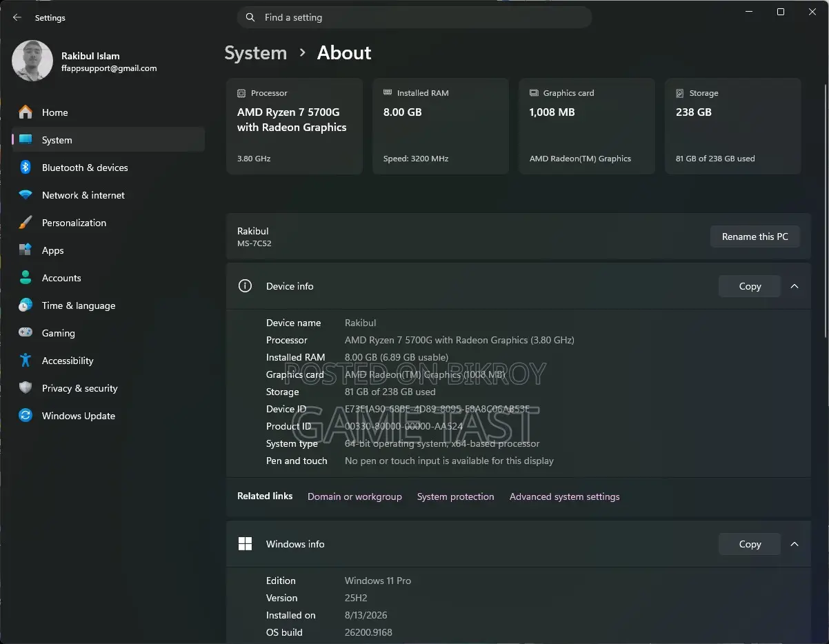The height and width of the screenshot is (644, 829).
Task: Click the Bluetooth icon in sidebar
Action: pyautogui.click(x=26, y=168)
